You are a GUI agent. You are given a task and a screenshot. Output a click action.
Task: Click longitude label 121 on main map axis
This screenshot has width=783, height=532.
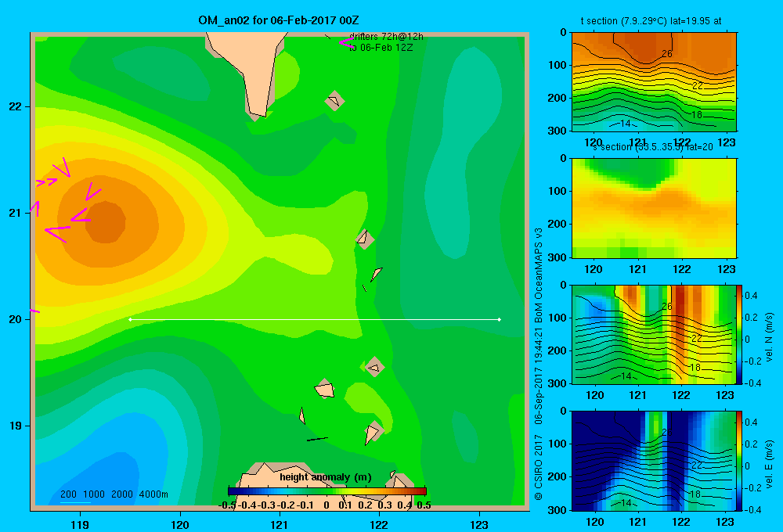tap(280, 524)
